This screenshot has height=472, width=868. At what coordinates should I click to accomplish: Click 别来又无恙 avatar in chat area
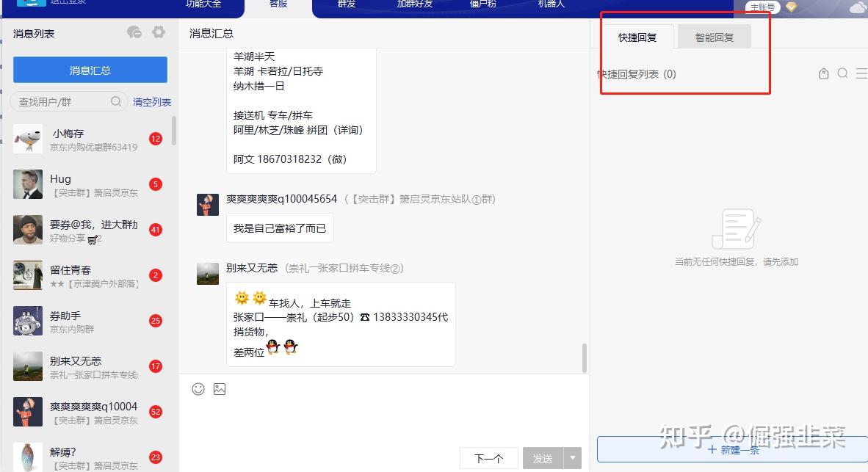click(x=208, y=274)
